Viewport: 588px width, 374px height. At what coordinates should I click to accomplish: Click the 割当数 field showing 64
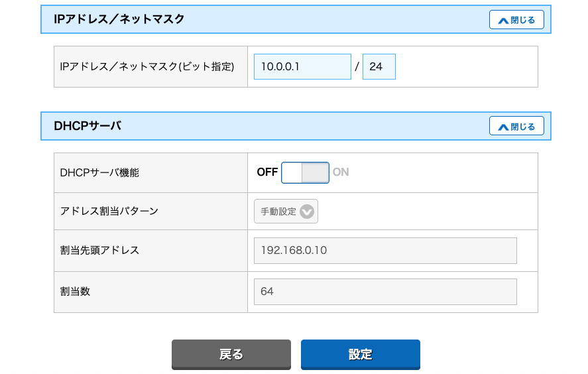[384, 292]
